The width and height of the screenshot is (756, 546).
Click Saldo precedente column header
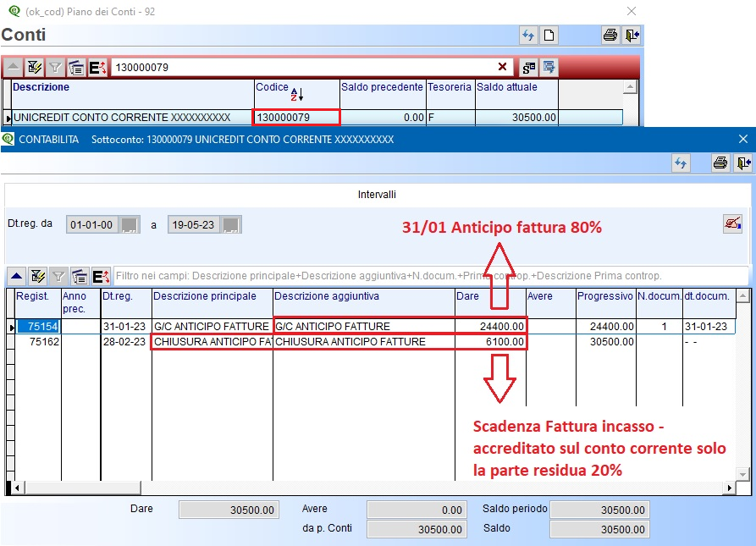point(383,93)
